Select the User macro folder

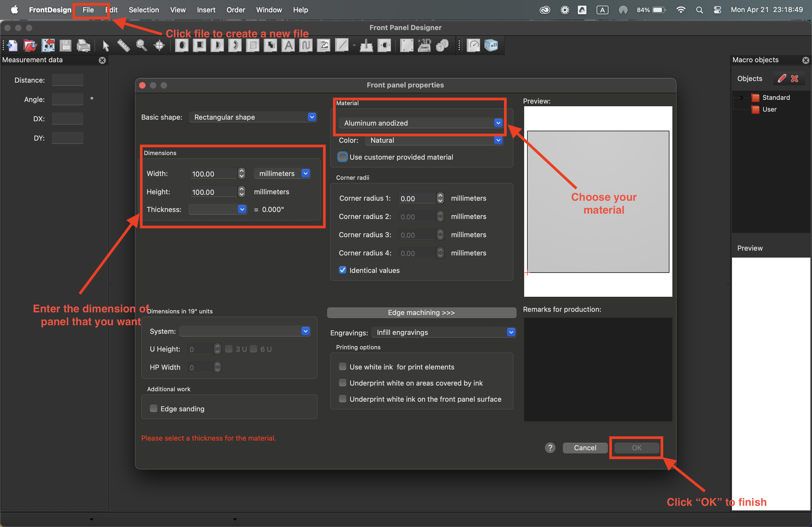click(x=769, y=109)
